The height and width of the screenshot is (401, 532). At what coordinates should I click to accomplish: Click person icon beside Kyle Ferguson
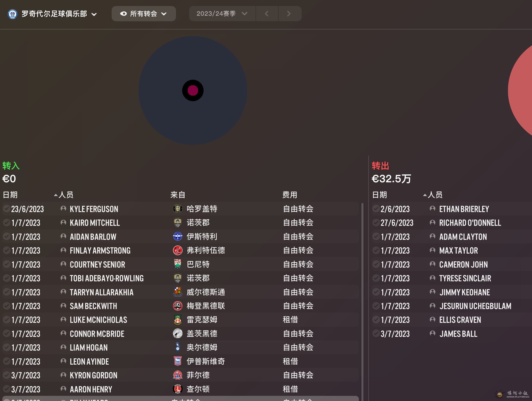[63, 209]
